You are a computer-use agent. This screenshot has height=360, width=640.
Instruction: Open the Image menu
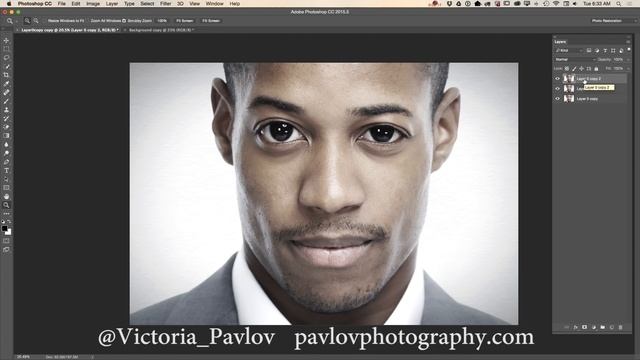(x=93, y=4)
